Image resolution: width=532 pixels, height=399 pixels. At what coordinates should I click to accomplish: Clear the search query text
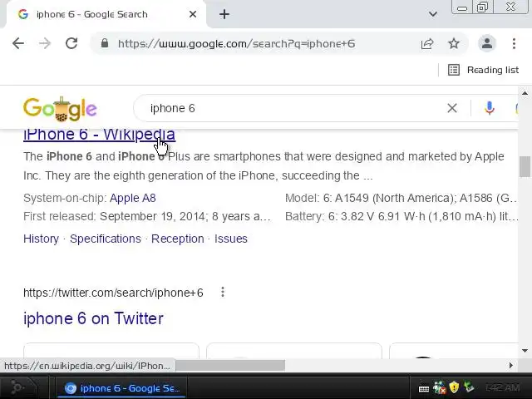coord(452,108)
